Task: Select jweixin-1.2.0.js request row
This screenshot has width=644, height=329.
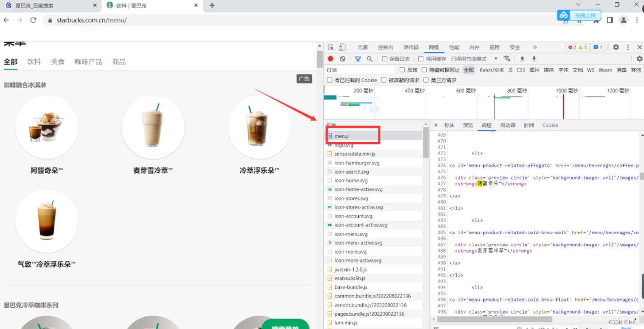Action: [x=374, y=269]
